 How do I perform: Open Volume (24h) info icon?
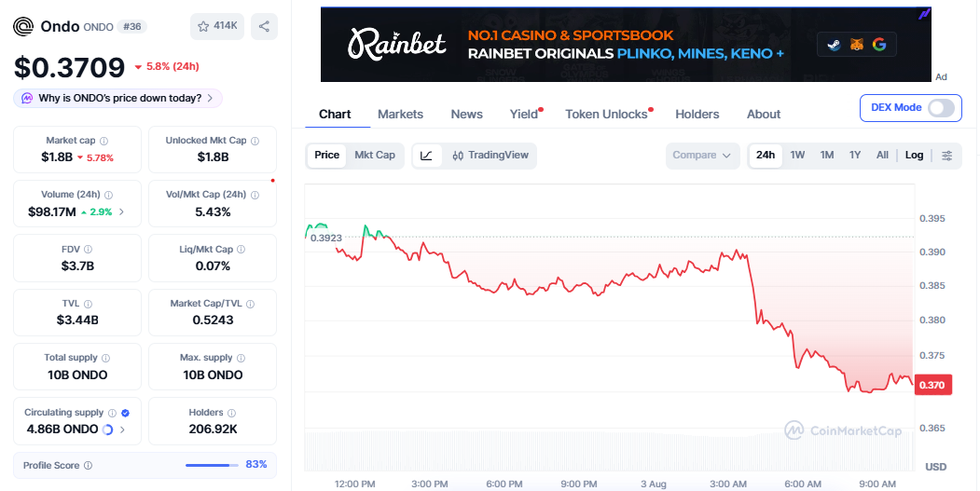click(x=109, y=195)
